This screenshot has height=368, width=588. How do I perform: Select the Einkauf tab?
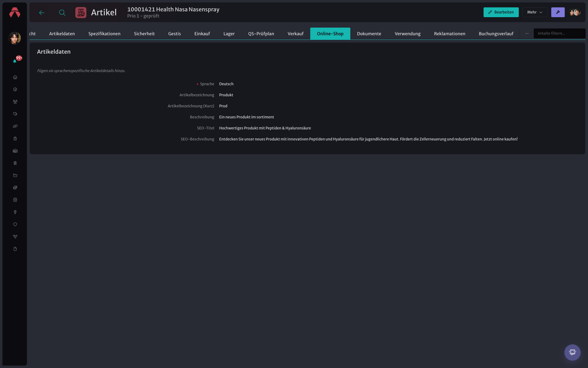tap(202, 34)
